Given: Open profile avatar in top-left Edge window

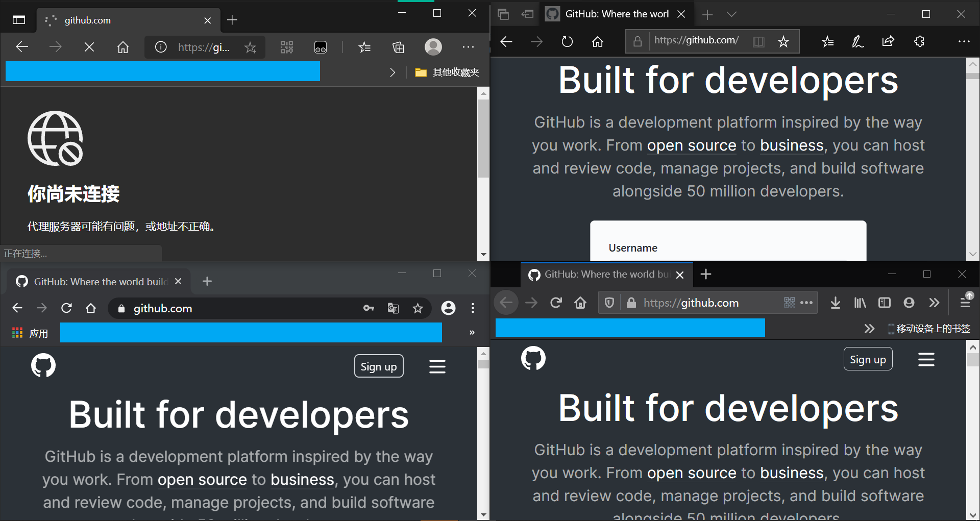Looking at the screenshot, I should click(433, 47).
